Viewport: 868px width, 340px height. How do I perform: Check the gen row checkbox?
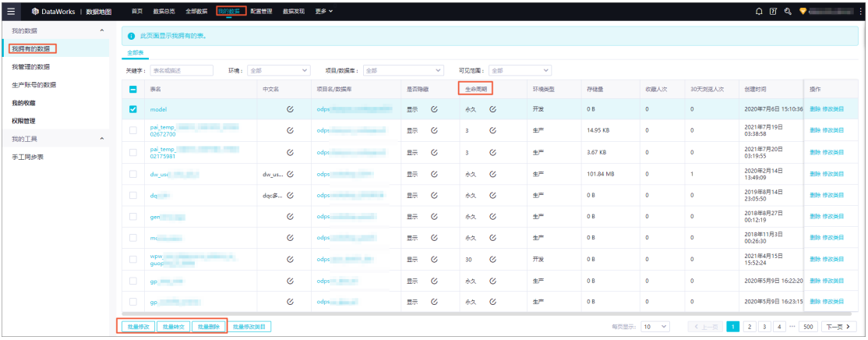133,216
